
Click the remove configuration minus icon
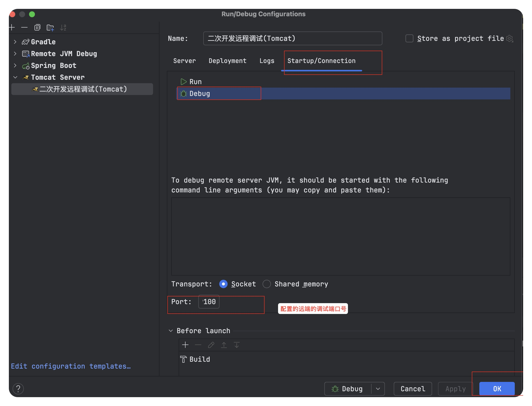(x=24, y=27)
